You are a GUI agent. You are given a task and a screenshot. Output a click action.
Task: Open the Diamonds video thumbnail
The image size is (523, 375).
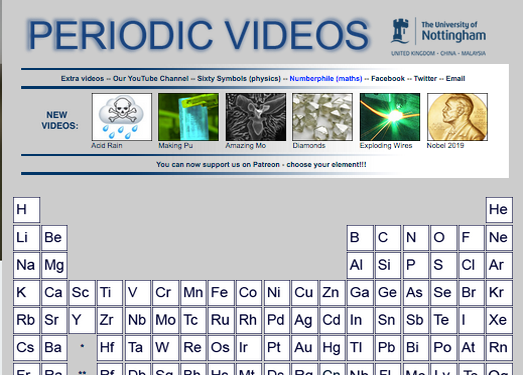pos(323,117)
